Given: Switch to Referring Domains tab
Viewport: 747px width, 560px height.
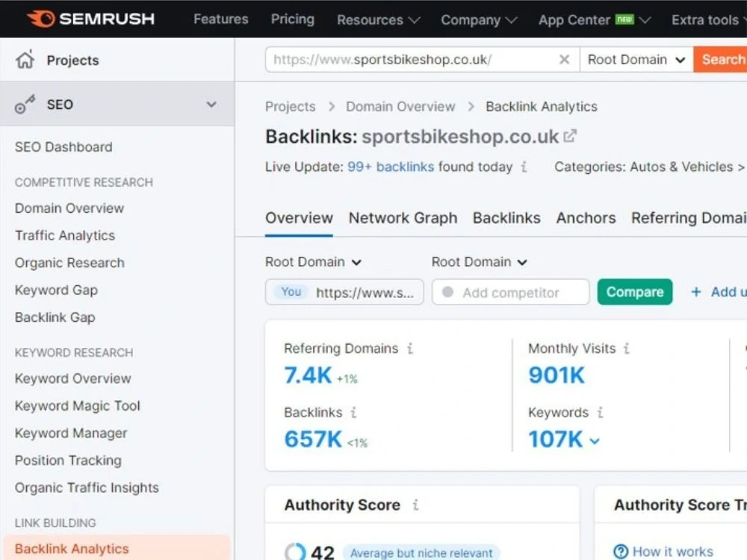Looking at the screenshot, I should [689, 218].
